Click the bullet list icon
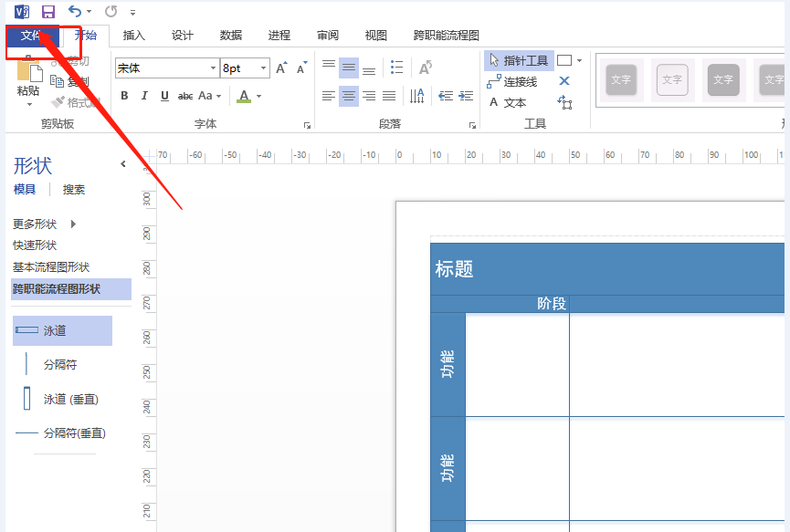Screen dimensions: 790x532 click(396, 68)
